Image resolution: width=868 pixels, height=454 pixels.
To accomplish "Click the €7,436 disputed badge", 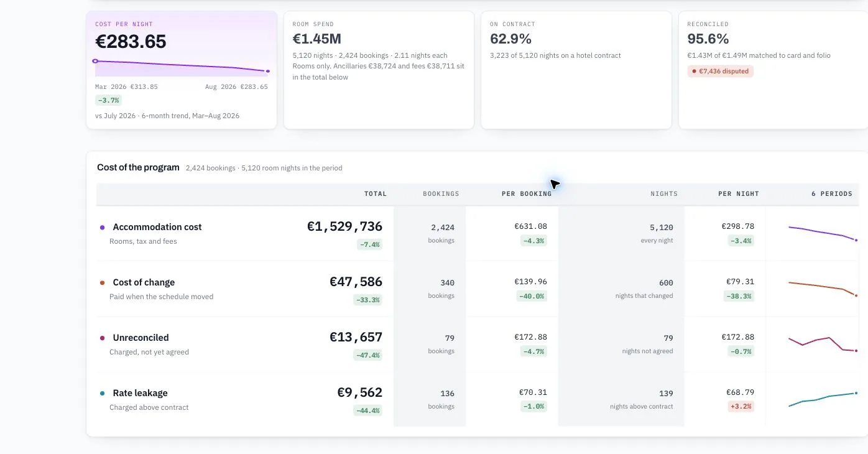I will [x=720, y=72].
